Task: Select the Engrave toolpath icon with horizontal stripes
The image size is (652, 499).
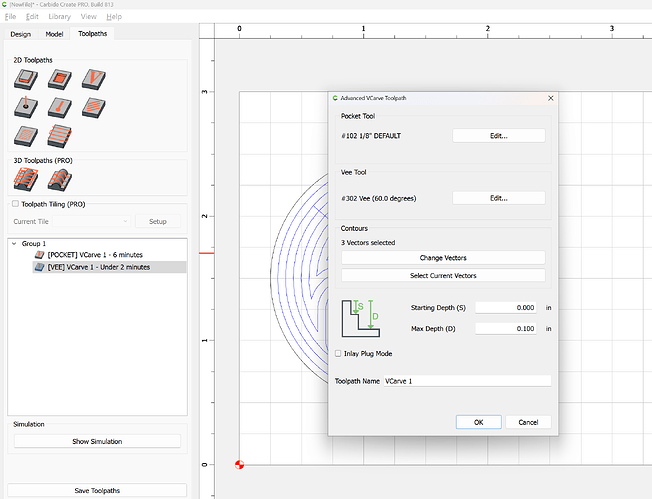Action: [59, 136]
